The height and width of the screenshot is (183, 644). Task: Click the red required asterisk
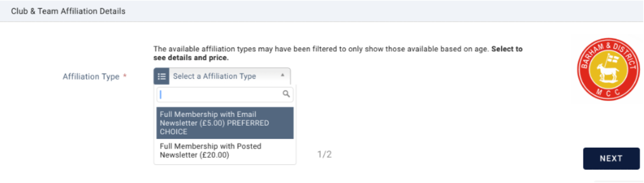coord(125,76)
